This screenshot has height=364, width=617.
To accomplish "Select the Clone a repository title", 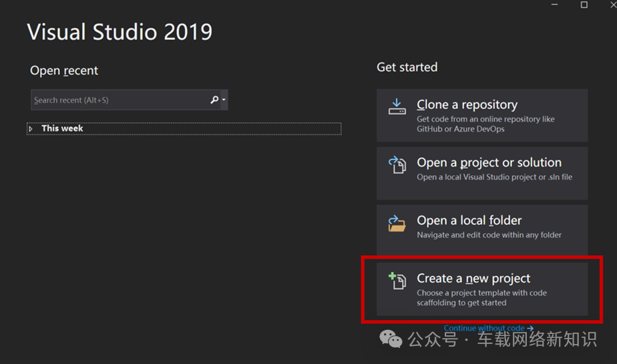I will [x=467, y=105].
